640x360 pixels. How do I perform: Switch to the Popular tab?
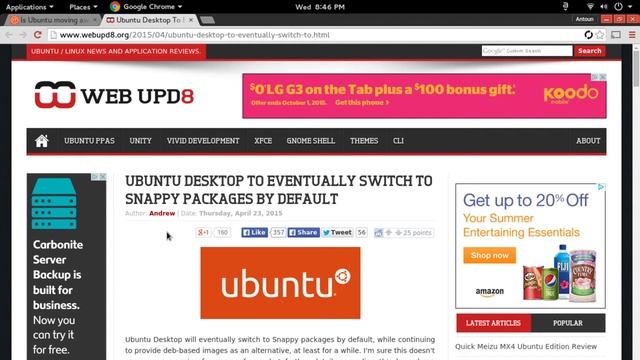point(568,323)
